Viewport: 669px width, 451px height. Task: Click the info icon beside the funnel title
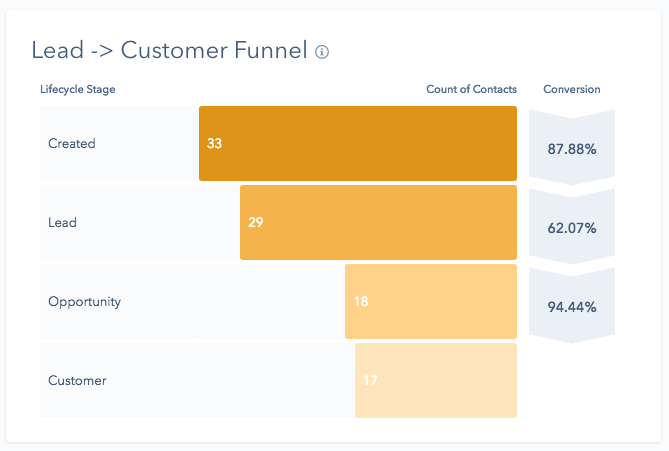[x=322, y=52]
